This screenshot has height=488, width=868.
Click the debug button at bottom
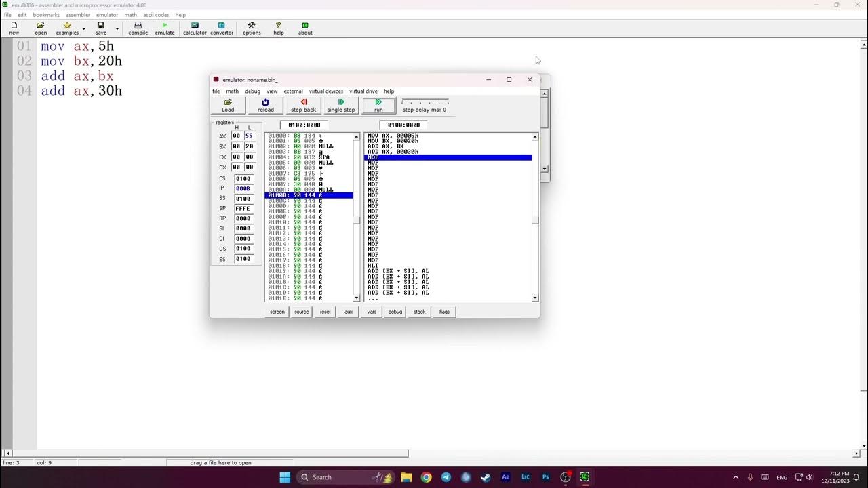point(395,312)
